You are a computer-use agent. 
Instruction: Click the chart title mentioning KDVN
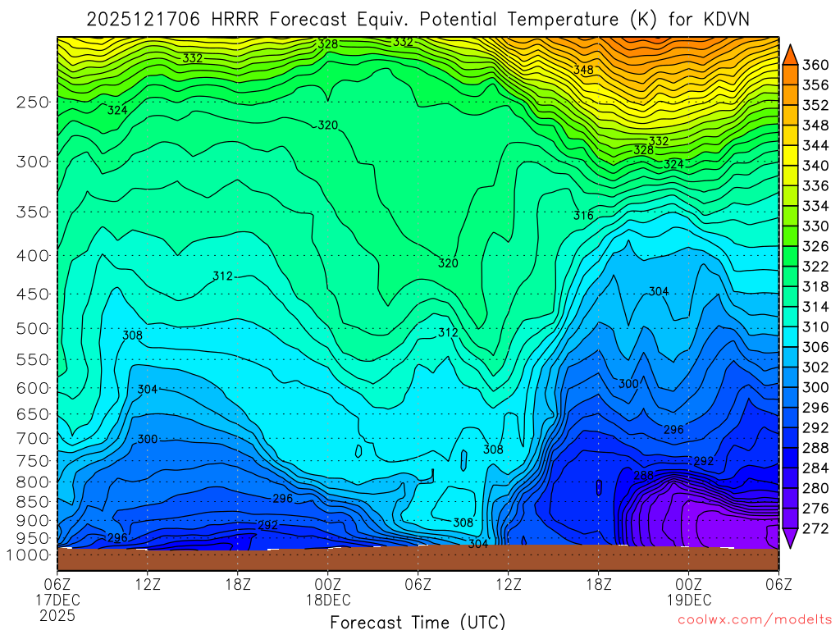[x=418, y=20]
